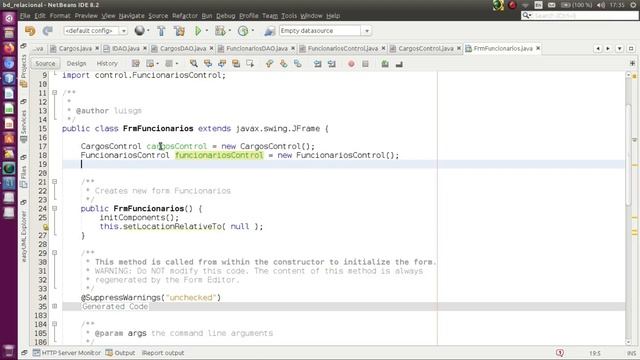Click Stop Macro Recording icon
The image size is (640, 360).
tap(365, 64)
